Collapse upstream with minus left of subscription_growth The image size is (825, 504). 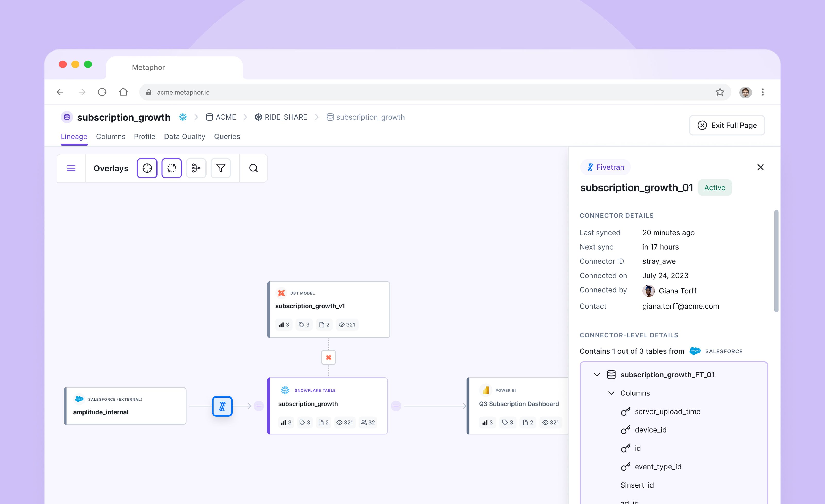259,406
